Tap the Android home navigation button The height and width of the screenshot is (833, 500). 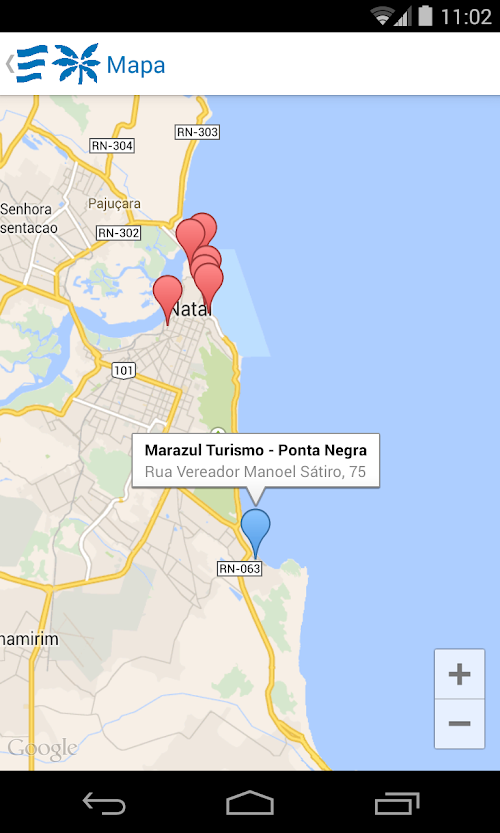point(250,803)
